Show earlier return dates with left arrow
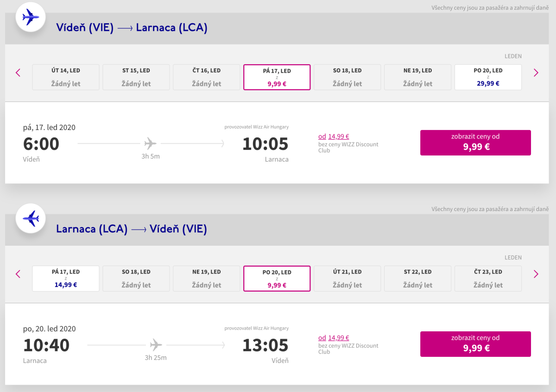 pos(18,274)
